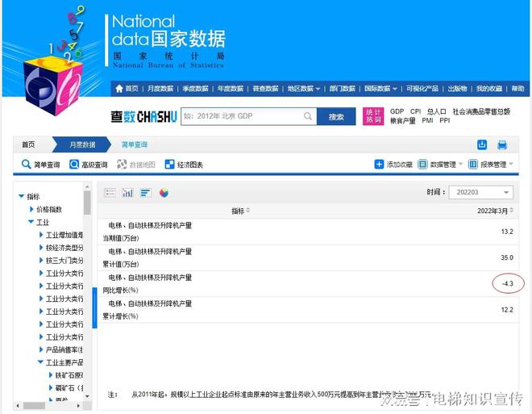Open 年度数据 in the navigation bar
This screenshot has width=532, height=414.
pyautogui.click(x=230, y=89)
